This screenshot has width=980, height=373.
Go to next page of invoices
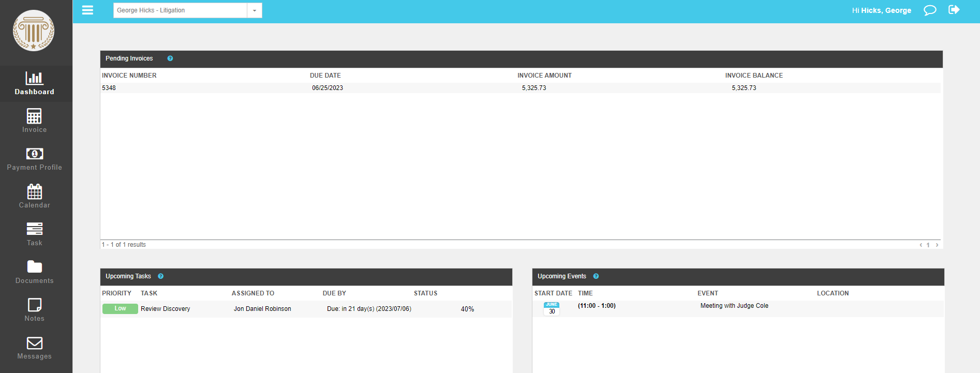point(937,245)
